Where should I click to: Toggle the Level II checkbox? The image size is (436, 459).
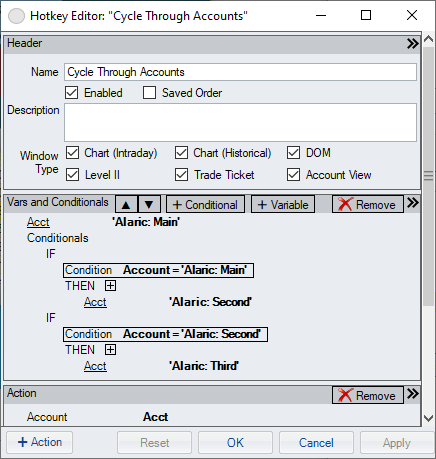72,175
